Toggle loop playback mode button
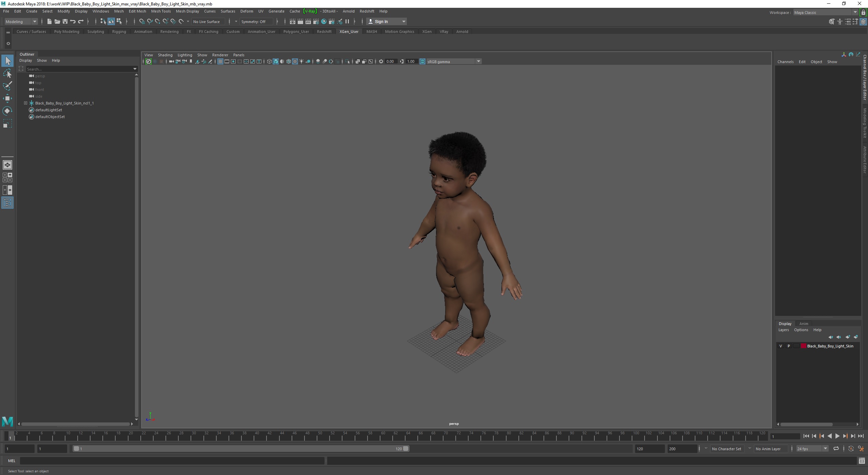This screenshot has height=475, width=868. (836, 449)
